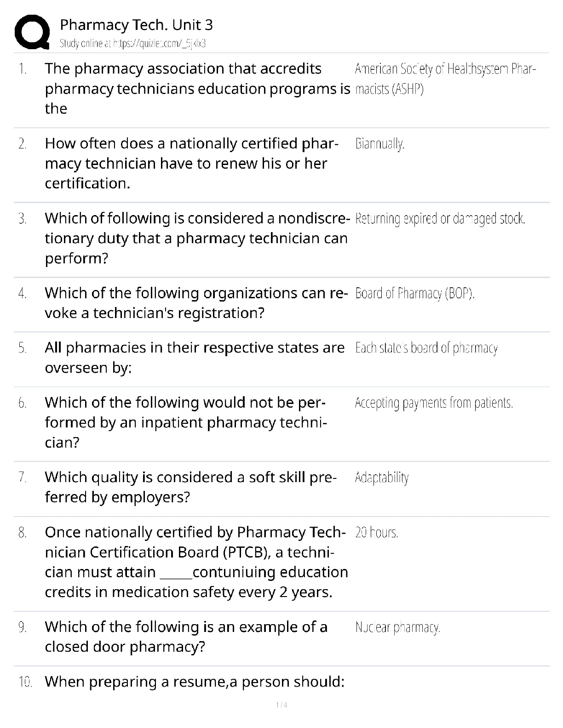Click the ASHP answer for question 1
Image resolution: width=563 pixels, height=728 pixels.
[445, 79]
